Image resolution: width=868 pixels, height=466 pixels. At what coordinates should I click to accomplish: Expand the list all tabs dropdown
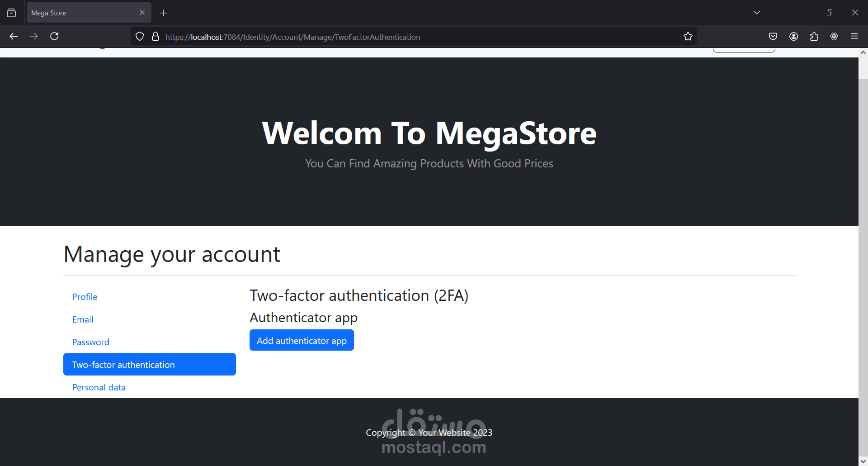point(756,13)
